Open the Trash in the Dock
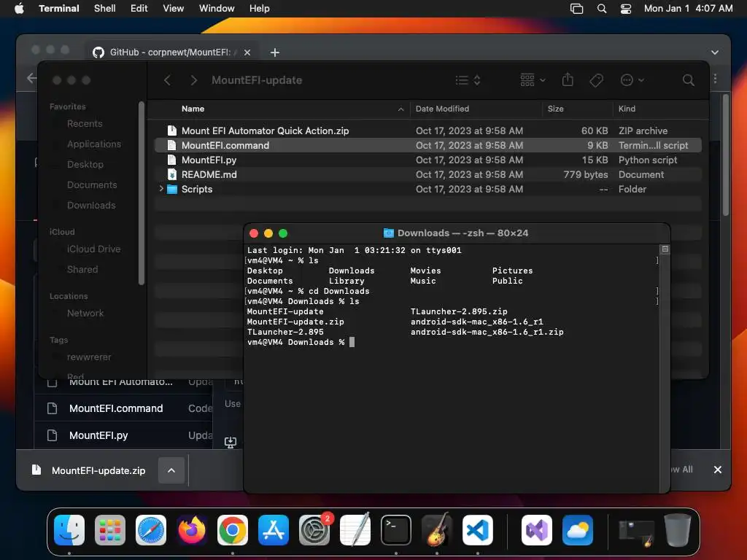This screenshot has width=747, height=560. (678, 530)
